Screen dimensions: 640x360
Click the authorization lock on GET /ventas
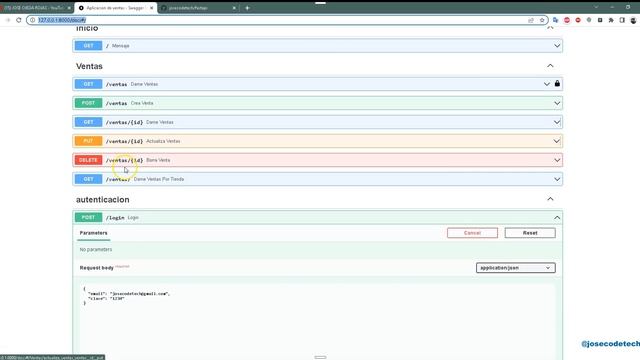click(x=557, y=84)
